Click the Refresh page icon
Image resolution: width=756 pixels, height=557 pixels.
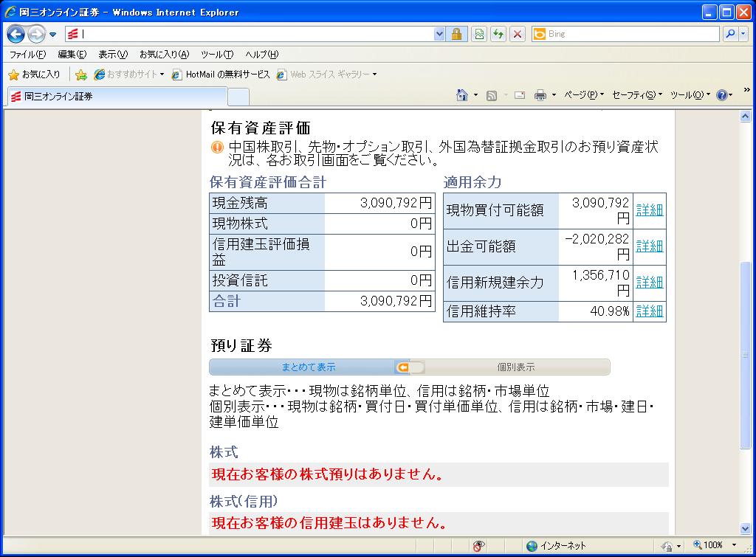coord(498,34)
